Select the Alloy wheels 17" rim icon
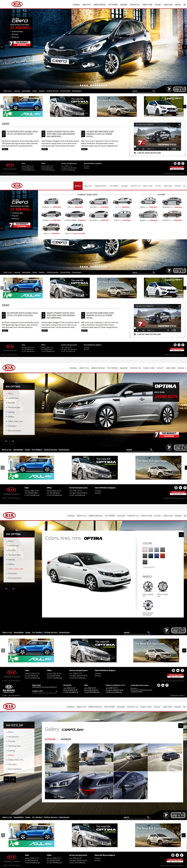The image size is (187, 868). (x=148, y=586)
